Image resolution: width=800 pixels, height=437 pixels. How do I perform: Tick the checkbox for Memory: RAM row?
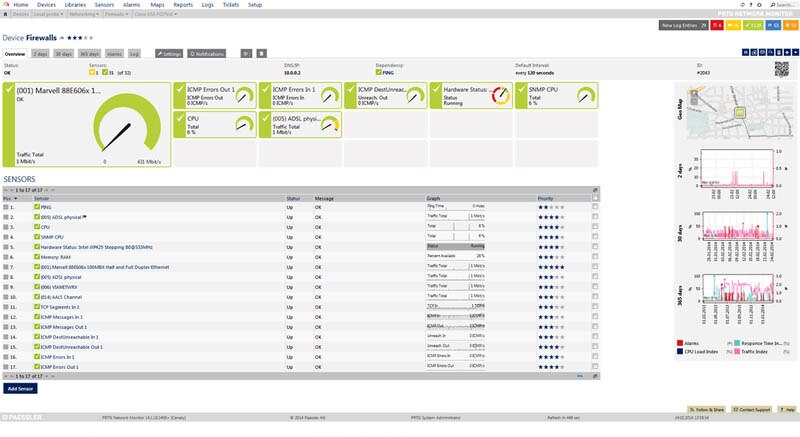coord(595,257)
